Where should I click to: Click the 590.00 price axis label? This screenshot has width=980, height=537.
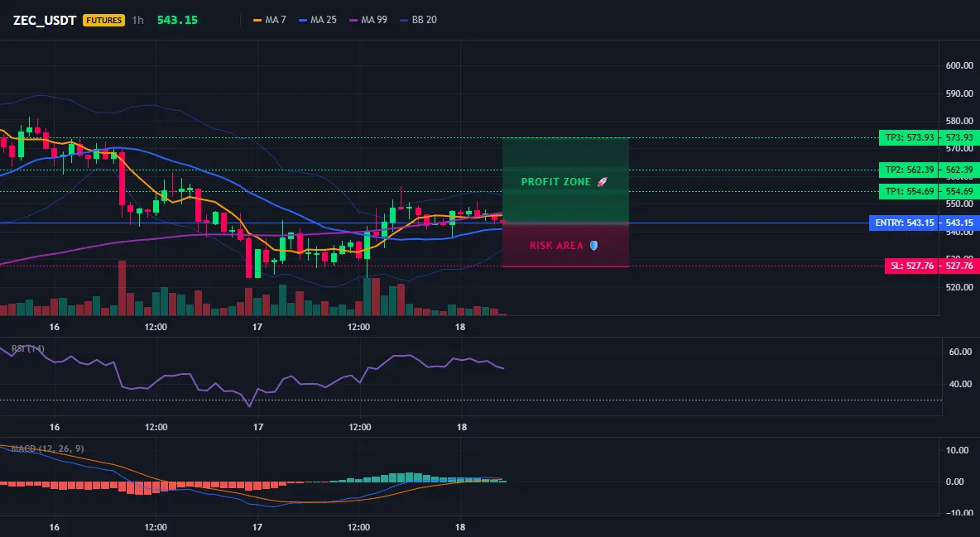(x=959, y=93)
